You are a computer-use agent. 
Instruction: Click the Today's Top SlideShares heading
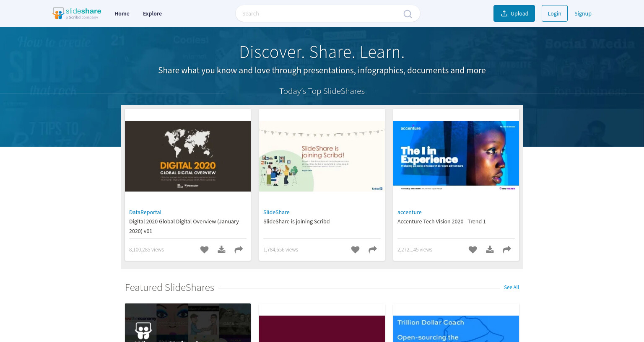tap(322, 91)
